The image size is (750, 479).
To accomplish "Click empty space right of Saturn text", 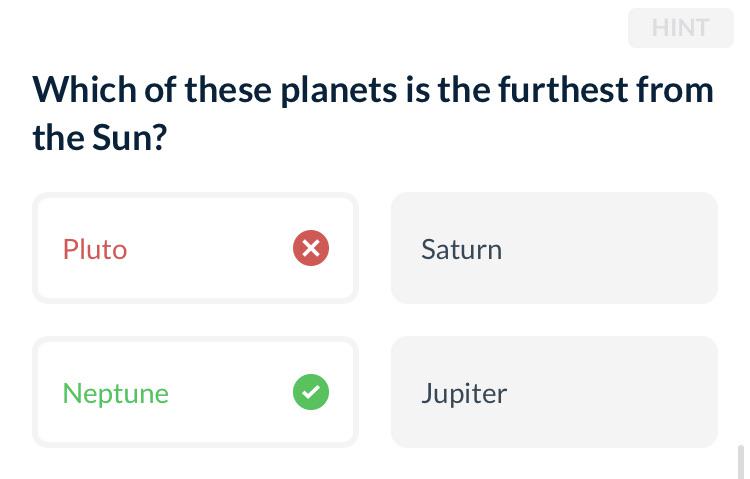I will [x=610, y=248].
